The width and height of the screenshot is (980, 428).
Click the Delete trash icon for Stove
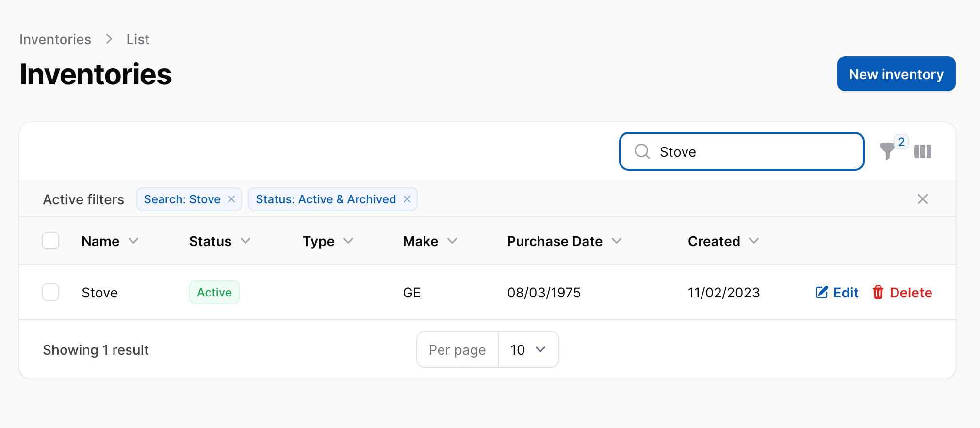point(878,292)
